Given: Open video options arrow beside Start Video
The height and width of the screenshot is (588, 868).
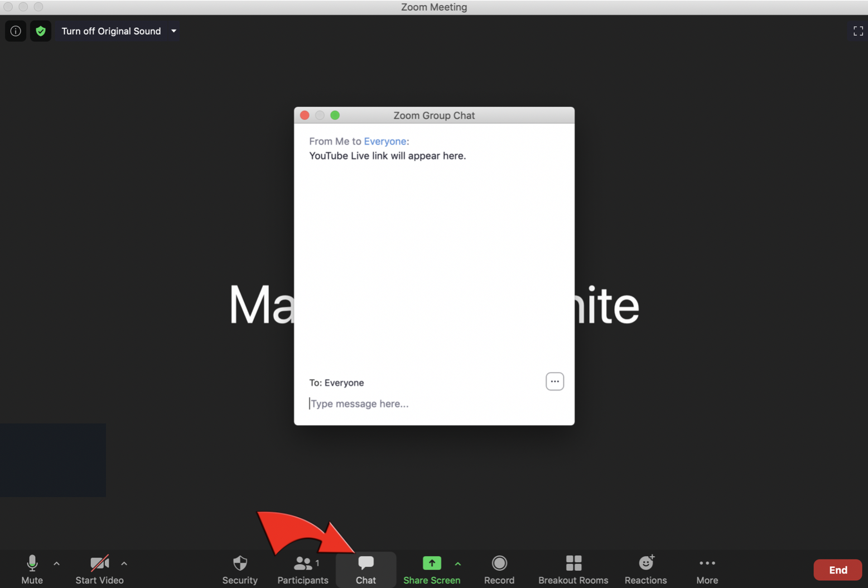Looking at the screenshot, I should (x=124, y=564).
